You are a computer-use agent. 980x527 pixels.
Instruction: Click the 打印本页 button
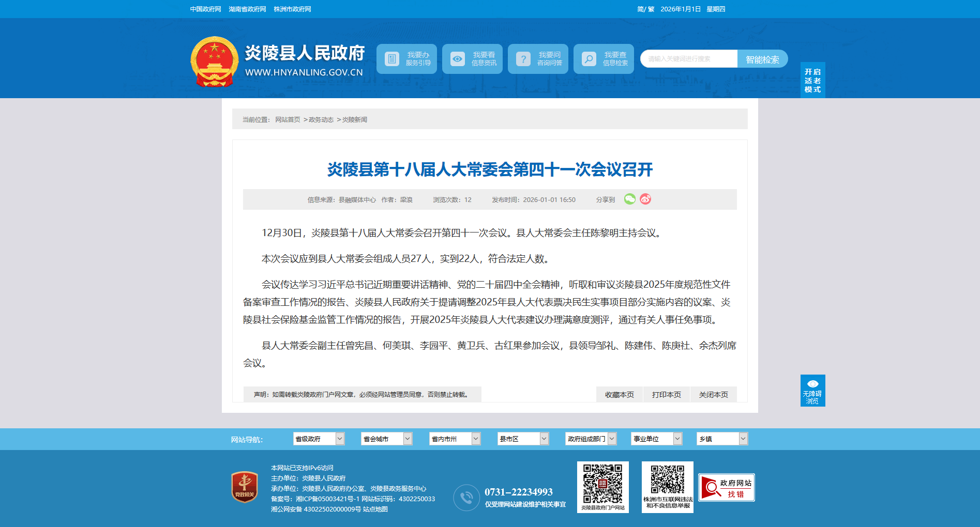click(x=666, y=394)
